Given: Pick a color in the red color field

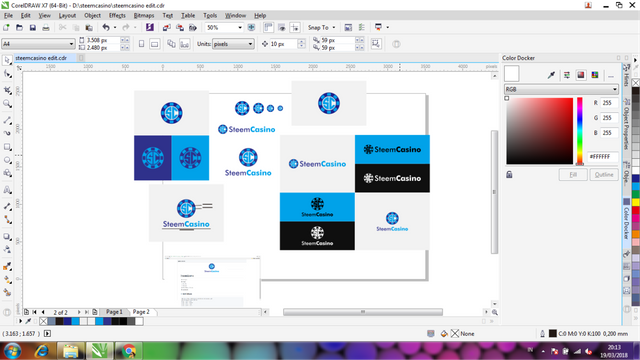Looking at the screenshot, I should pos(540,131).
